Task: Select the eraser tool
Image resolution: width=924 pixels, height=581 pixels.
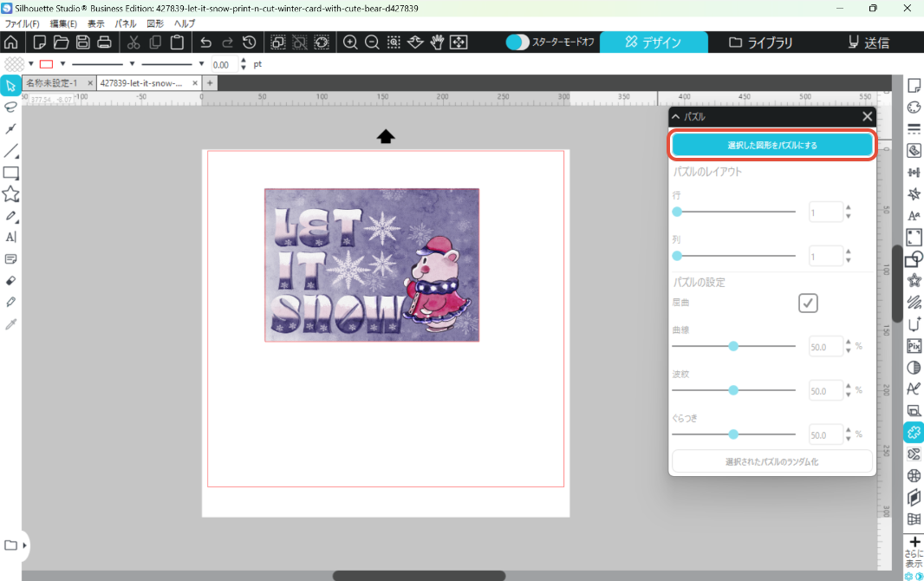Action: tap(10, 281)
